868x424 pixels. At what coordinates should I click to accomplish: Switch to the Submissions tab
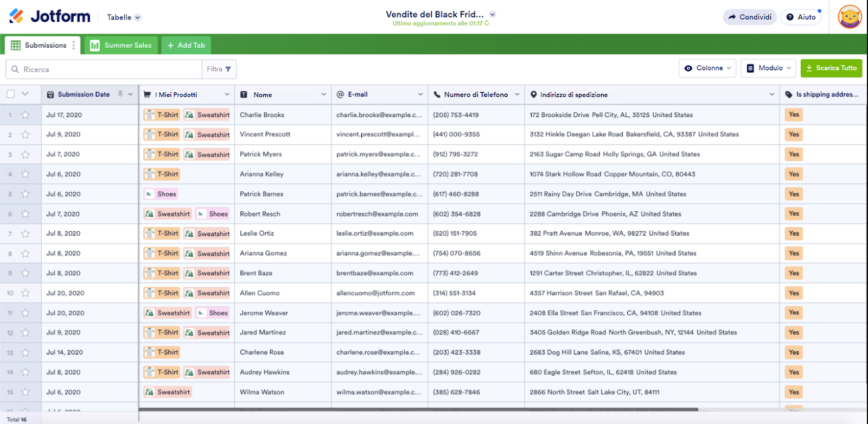click(x=42, y=46)
